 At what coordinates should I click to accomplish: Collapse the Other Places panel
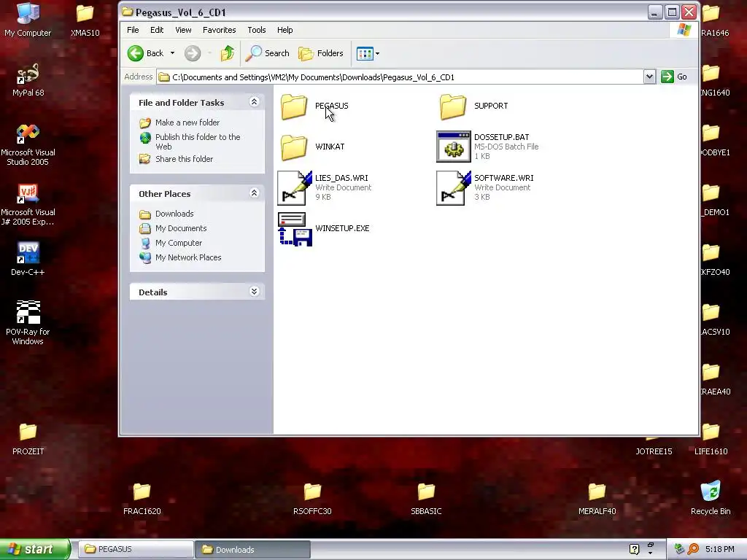[x=255, y=192]
